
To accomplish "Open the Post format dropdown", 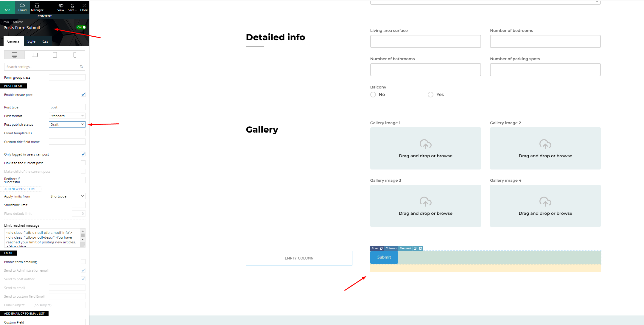I will [67, 116].
